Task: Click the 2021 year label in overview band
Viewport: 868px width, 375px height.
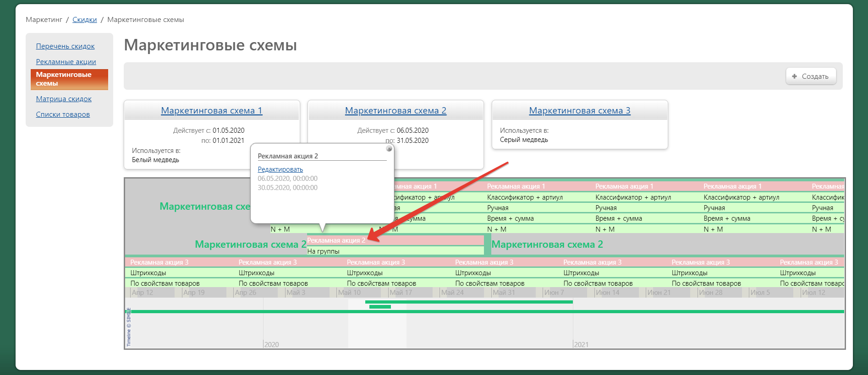Action: click(581, 344)
